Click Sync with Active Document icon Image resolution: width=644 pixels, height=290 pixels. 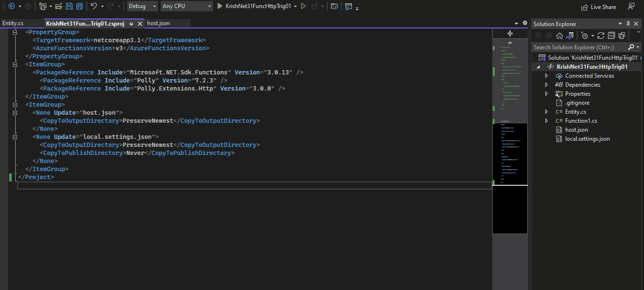click(601, 36)
